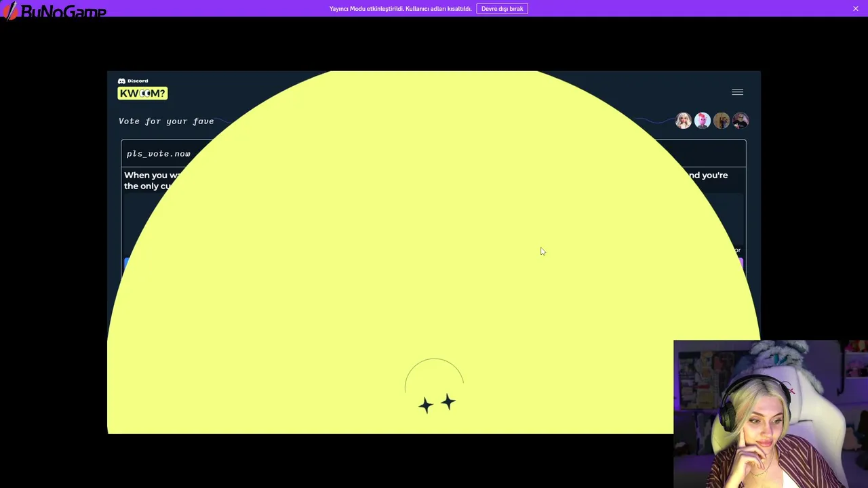Select the first player avatar
This screenshot has height=488, width=868.
[x=684, y=121]
